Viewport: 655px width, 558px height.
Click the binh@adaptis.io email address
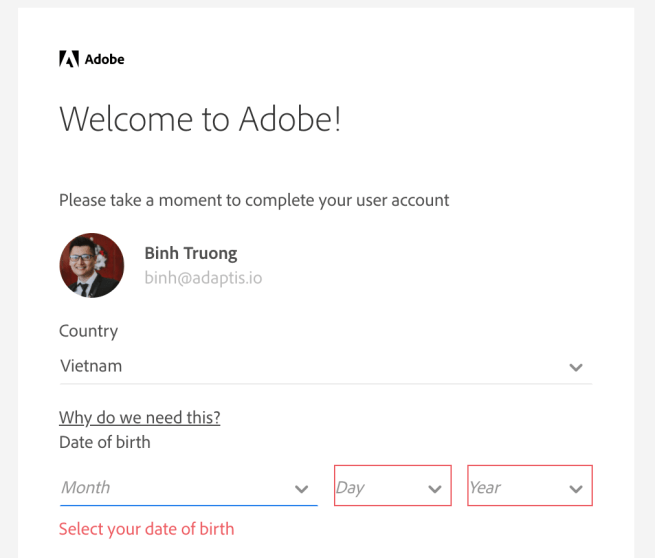point(203,277)
